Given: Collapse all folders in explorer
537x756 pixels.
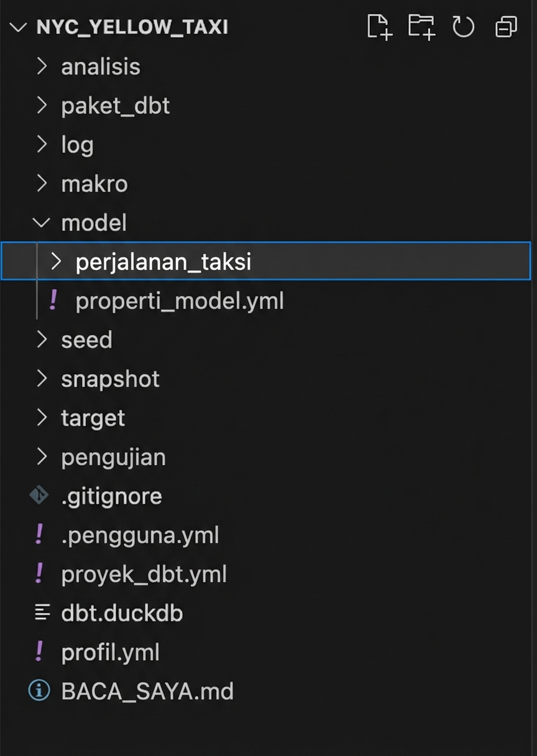Looking at the screenshot, I should [506, 27].
